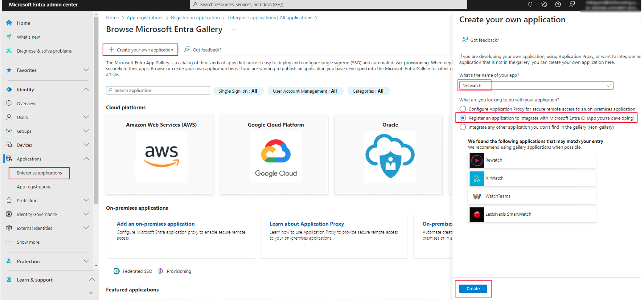Click the What's new icon
The height and width of the screenshot is (302, 644).
pyautogui.click(x=9, y=37)
